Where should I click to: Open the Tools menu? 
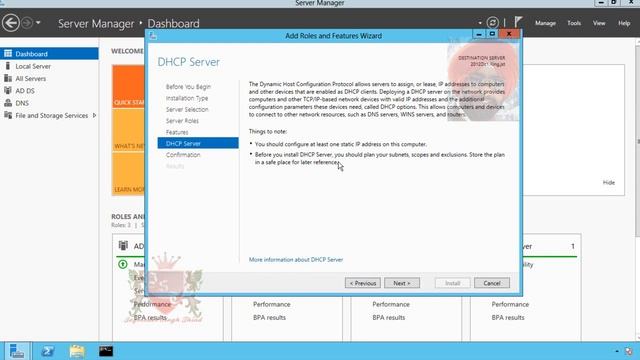[x=574, y=23]
